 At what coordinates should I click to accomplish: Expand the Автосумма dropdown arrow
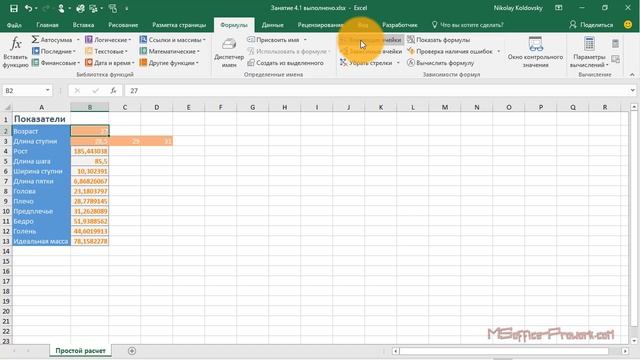click(78, 40)
